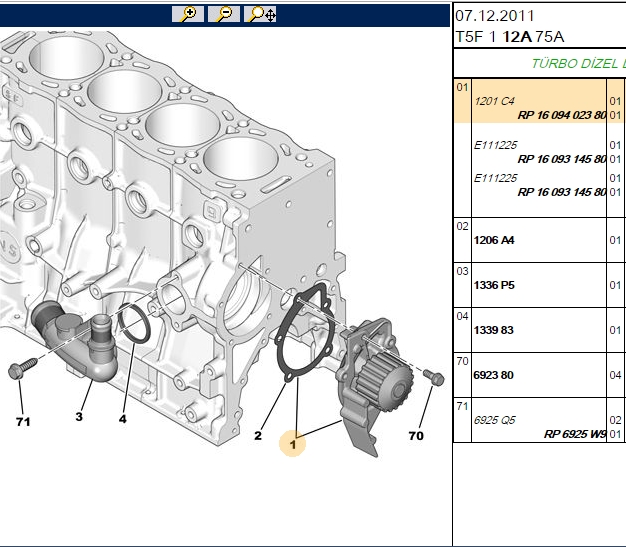Select part callout number 4 in diagram
Viewport: 626px width, 547px height.
coord(123,419)
